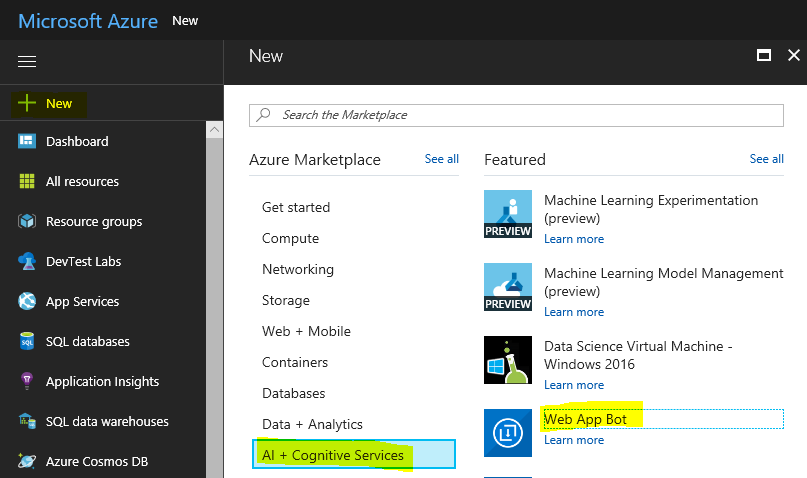
Task: Click the Web App Bot icon
Action: pos(508,433)
